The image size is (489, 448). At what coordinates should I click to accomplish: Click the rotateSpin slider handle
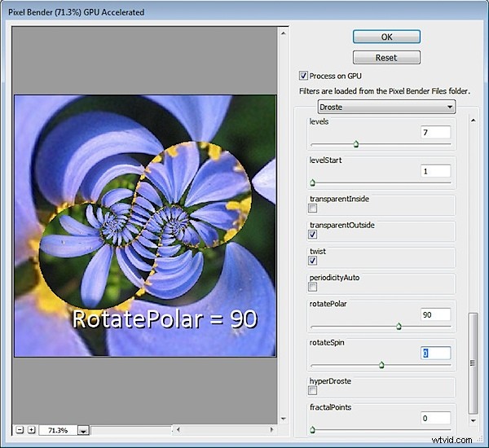point(381,365)
